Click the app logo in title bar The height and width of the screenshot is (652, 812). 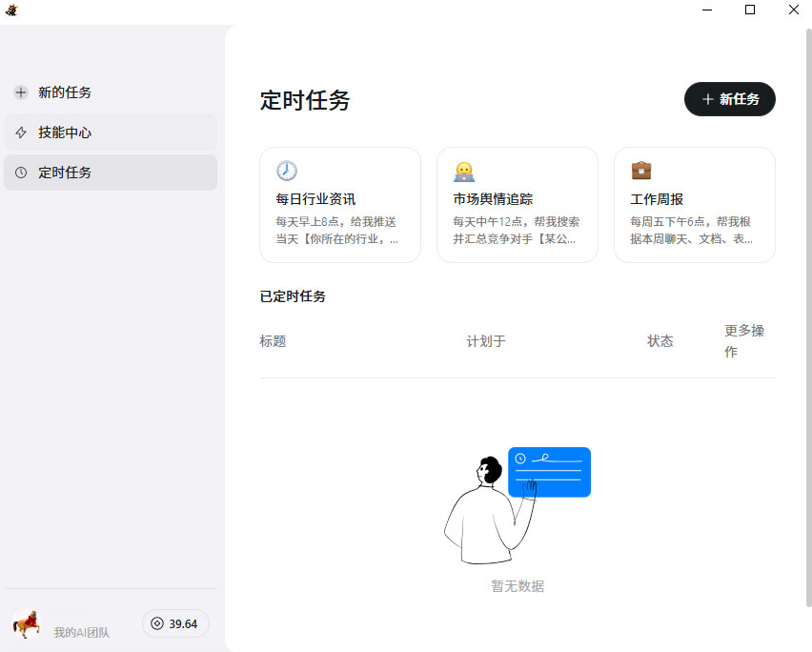pos(11,10)
